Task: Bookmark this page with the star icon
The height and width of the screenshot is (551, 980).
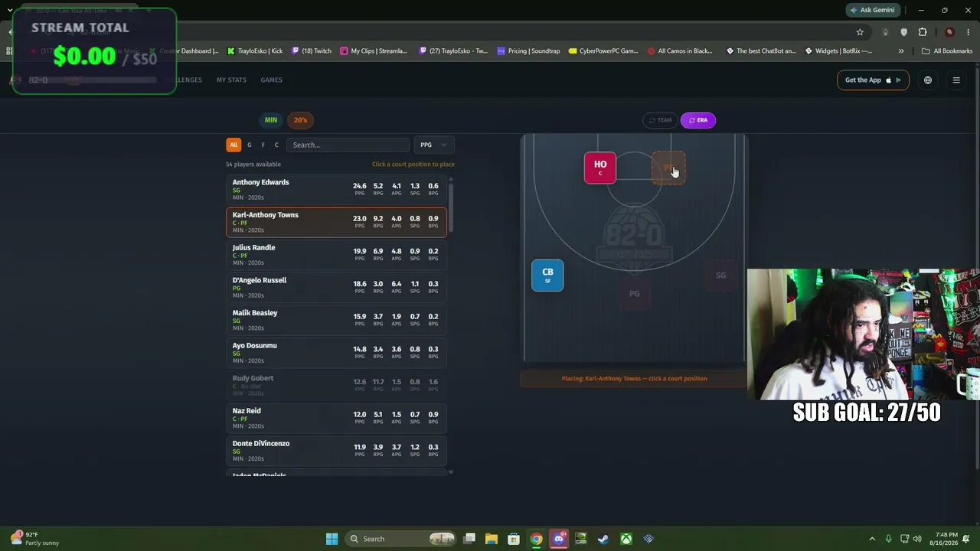Action: click(x=860, y=32)
